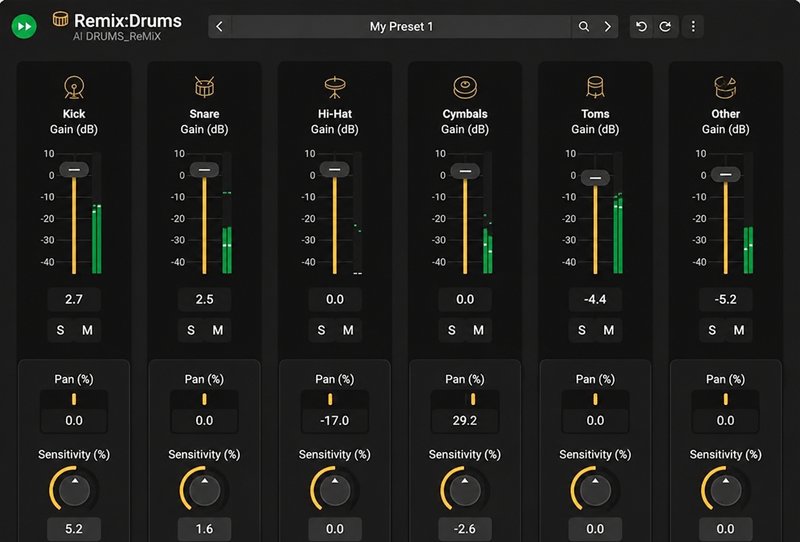Click the Cymbals pan value 29.2
Image resolution: width=800 pixels, height=542 pixels.
coord(465,421)
